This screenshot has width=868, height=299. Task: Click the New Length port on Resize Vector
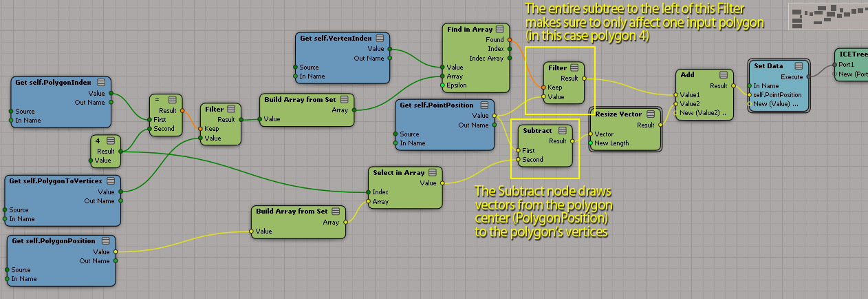pos(591,143)
